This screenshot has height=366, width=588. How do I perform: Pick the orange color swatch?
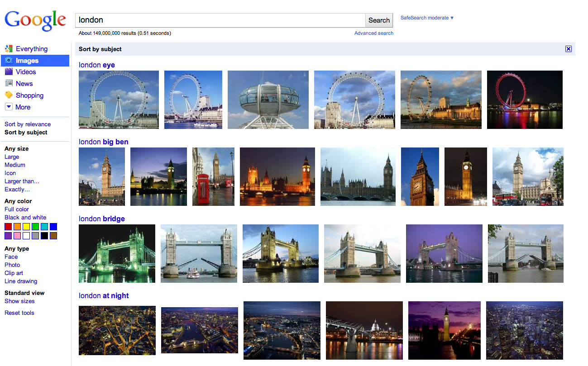[17, 227]
